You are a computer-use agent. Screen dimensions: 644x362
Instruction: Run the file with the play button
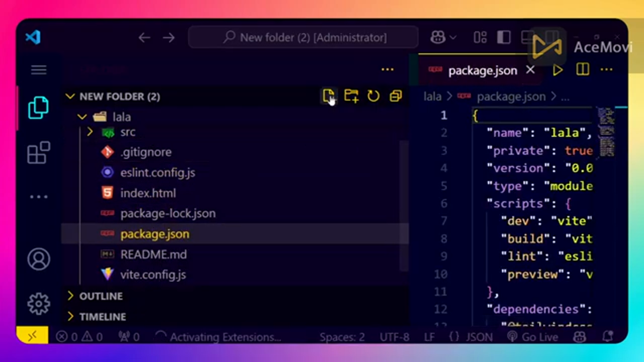[557, 70]
